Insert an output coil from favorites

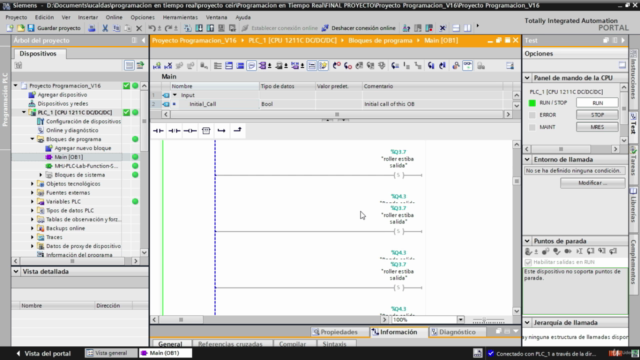coord(190,131)
